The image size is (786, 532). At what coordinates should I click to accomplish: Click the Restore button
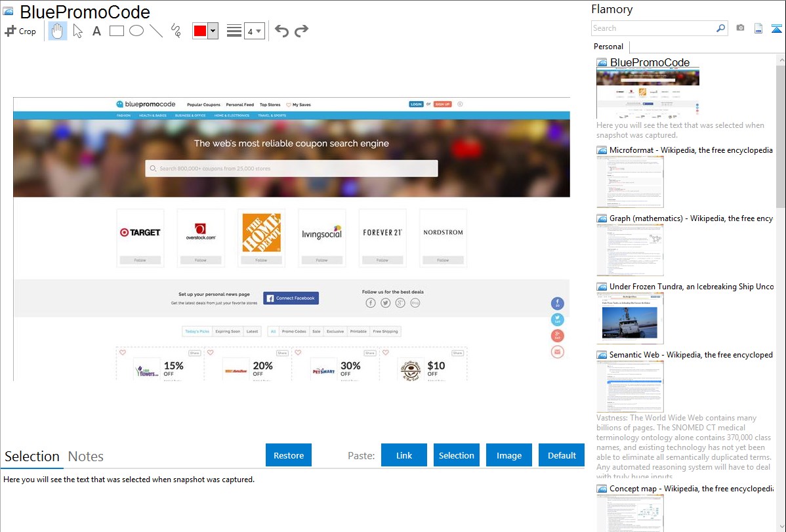(289, 455)
